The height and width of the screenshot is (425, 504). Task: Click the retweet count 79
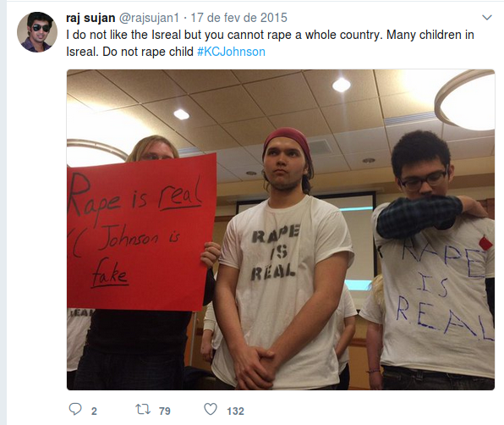(165, 411)
